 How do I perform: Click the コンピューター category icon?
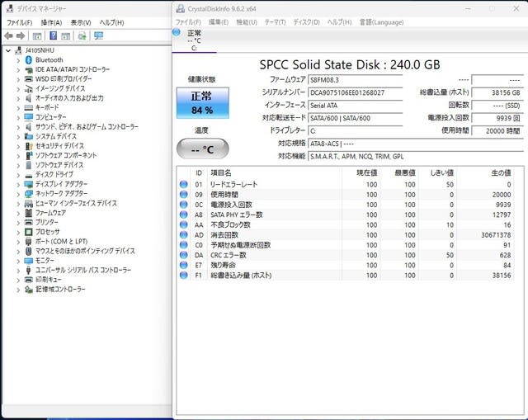29,117
